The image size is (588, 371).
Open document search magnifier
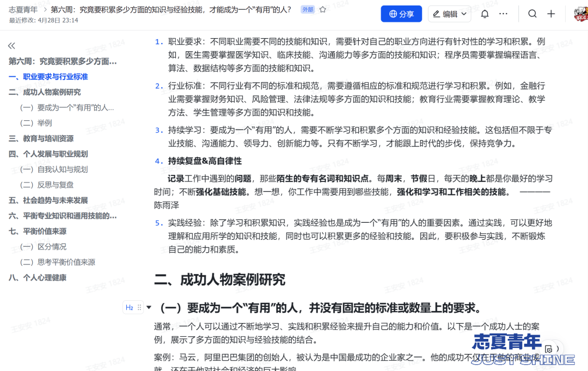532,14
